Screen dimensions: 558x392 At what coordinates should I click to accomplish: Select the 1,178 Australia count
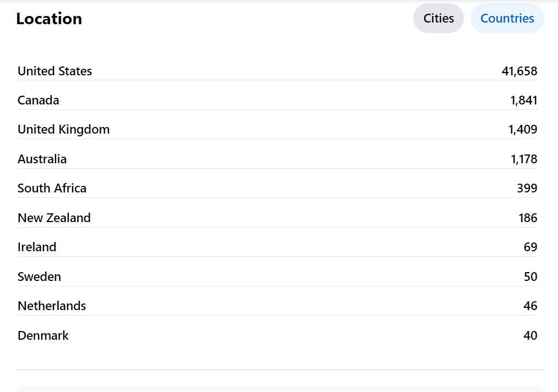pos(523,159)
